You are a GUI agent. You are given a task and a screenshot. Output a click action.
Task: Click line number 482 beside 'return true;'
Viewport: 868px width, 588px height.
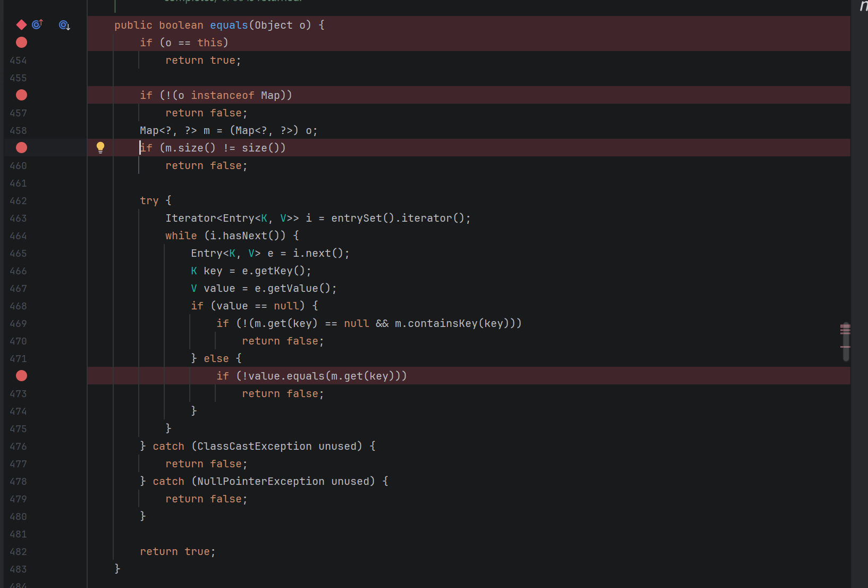[18, 552]
